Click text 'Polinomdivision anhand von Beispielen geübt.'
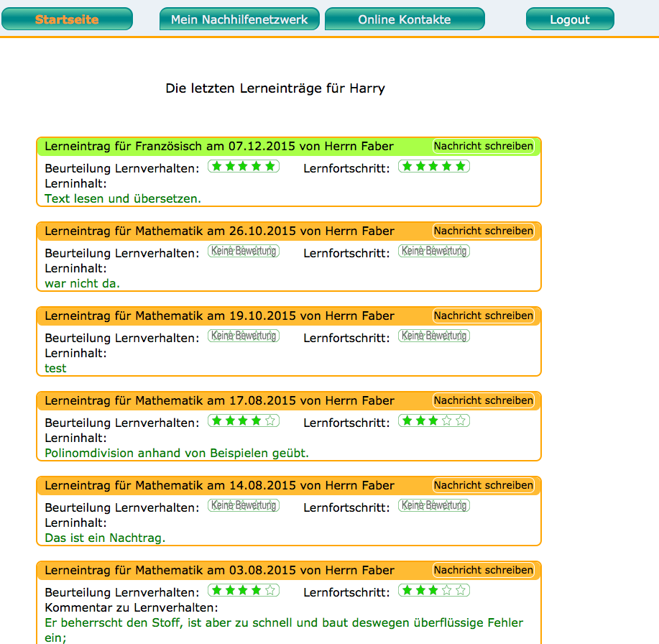Viewport: 659px width, 644px height. point(177,453)
